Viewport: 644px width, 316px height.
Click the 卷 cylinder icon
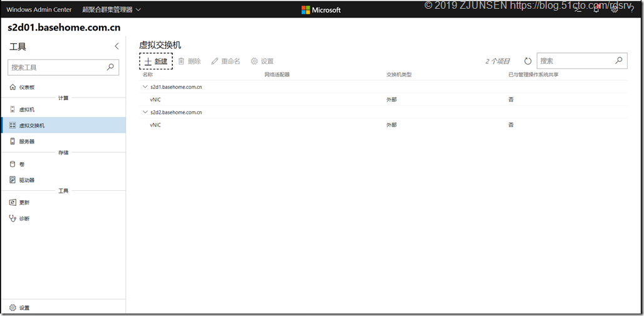[x=13, y=164]
